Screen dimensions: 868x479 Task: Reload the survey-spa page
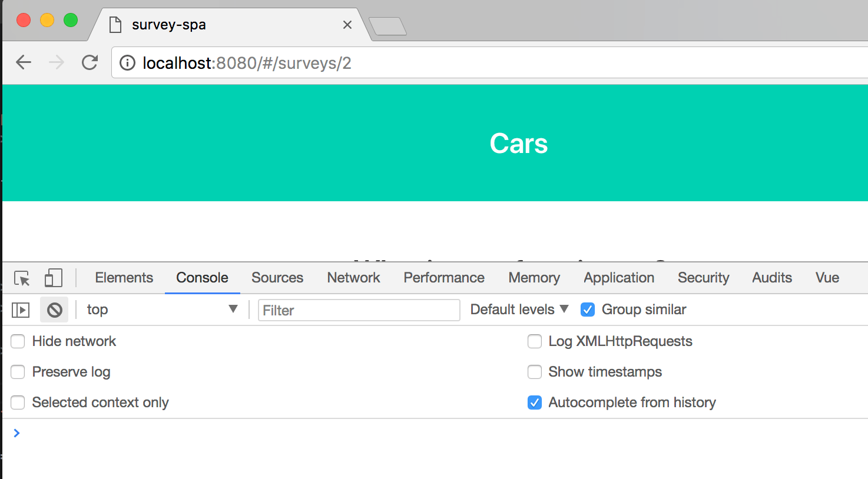coord(90,62)
